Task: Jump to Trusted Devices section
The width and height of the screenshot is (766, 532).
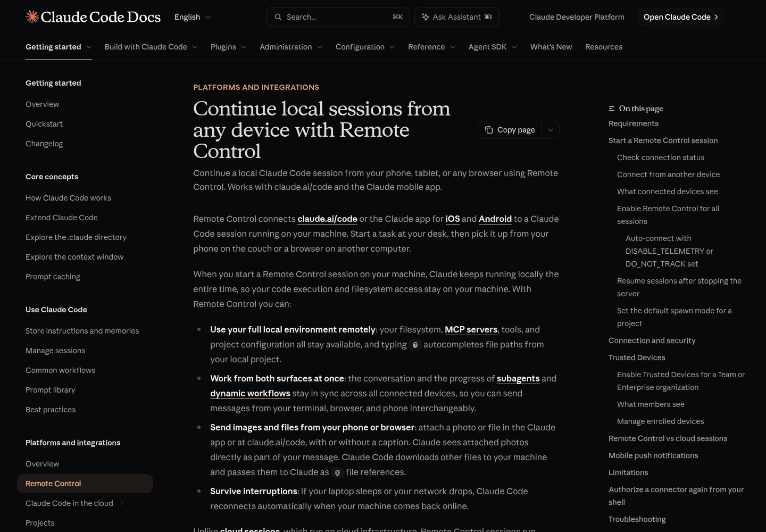Action: coord(637,358)
